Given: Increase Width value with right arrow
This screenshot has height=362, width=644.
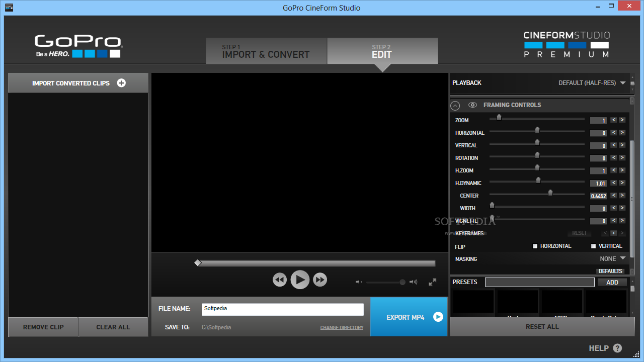Looking at the screenshot, I should pos(622,208).
